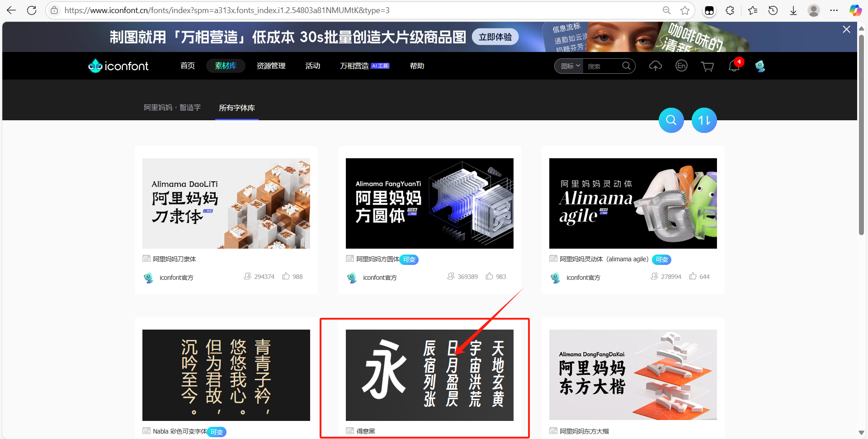Go back using the browser back arrow
This screenshot has width=868, height=439.
tap(11, 10)
